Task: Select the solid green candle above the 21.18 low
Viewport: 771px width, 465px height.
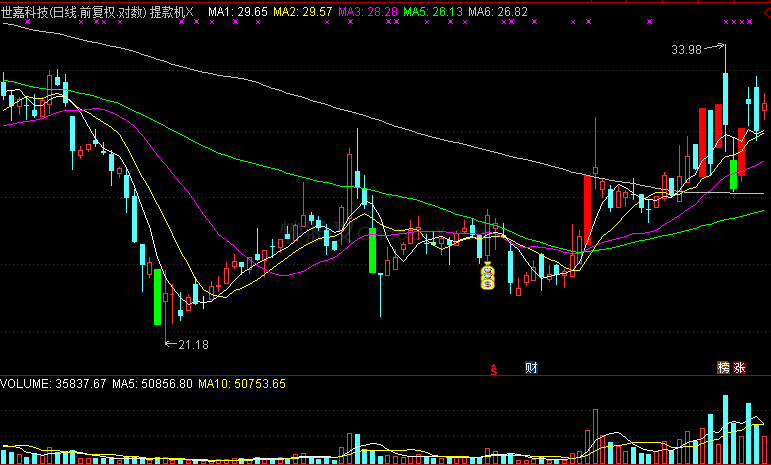Action: click(x=157, y=297)
